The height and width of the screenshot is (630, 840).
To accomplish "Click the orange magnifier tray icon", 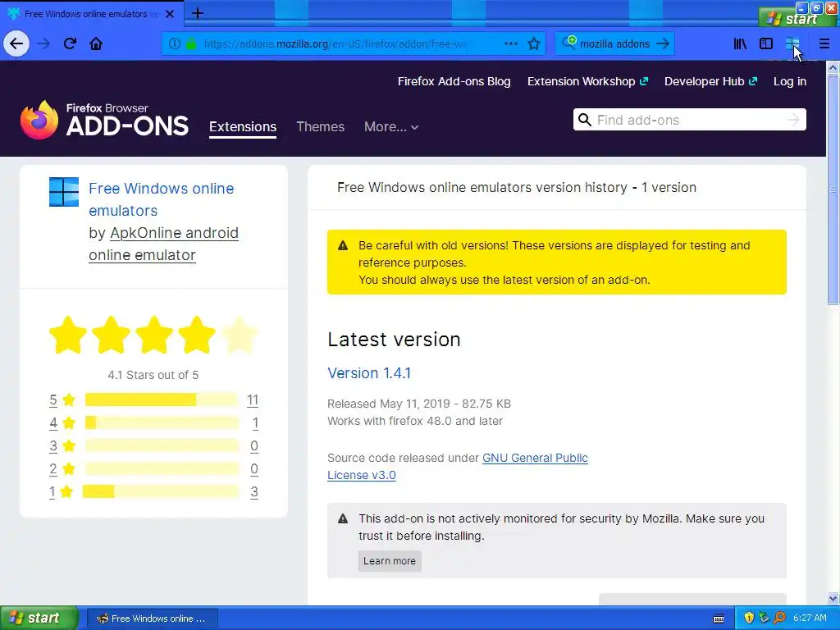I will click(779, 619).
